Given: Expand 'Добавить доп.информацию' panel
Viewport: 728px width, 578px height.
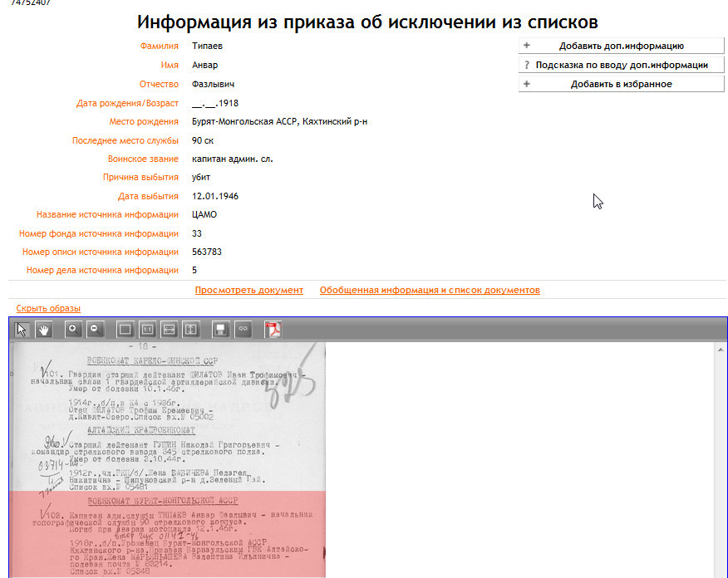Looking at the screenshot, I should click(x=621, y=47).
